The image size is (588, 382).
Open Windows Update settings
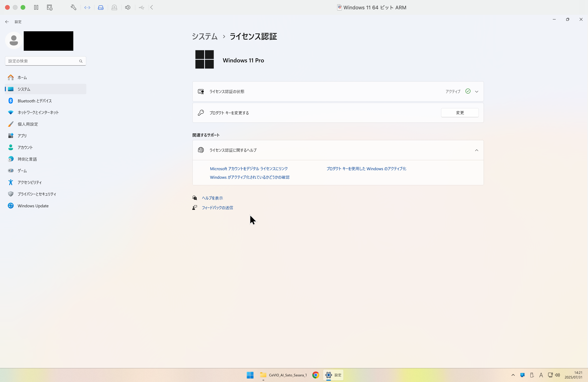(33, 205)
